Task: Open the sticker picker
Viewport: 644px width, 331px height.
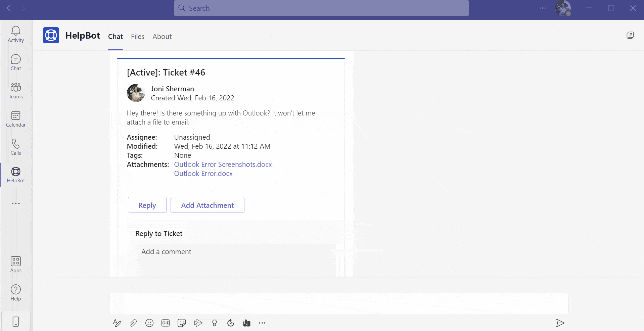Action: 182,323
